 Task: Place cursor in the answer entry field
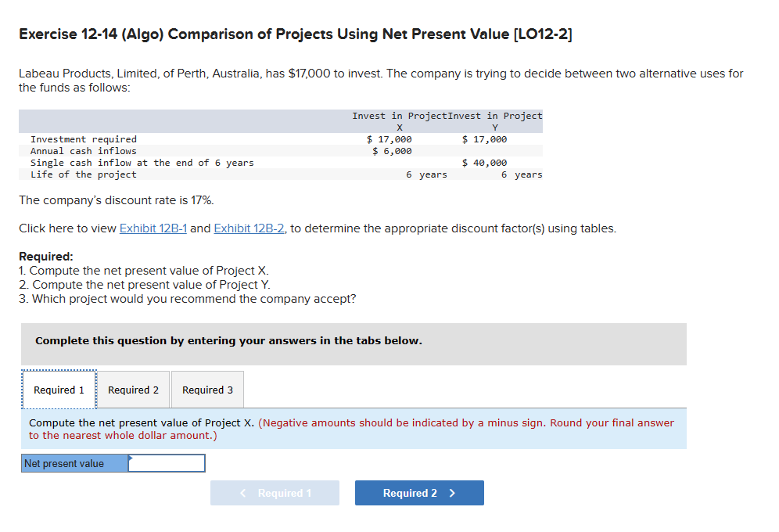click(167, 463)
